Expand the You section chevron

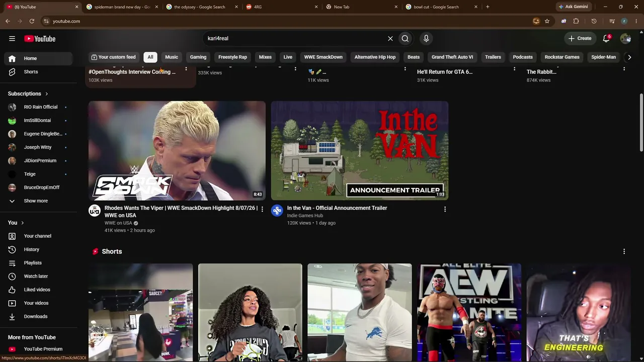point(22,223)
